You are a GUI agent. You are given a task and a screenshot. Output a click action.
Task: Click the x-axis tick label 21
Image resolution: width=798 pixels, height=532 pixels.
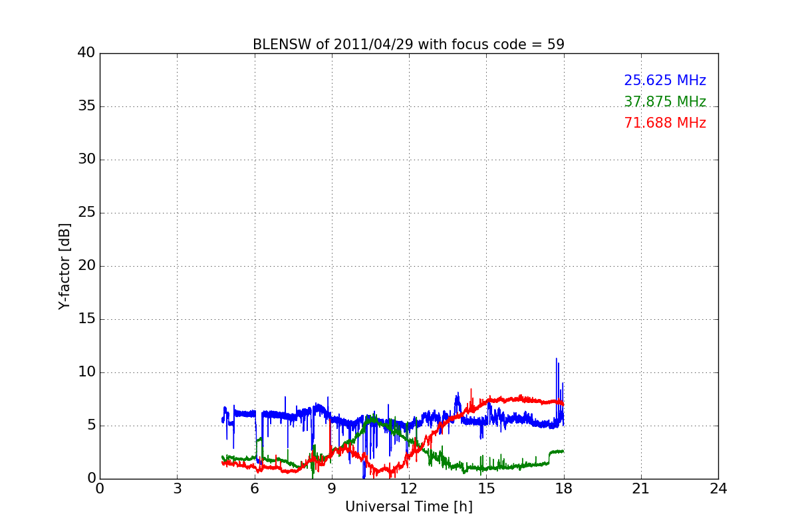pos(641,489)
